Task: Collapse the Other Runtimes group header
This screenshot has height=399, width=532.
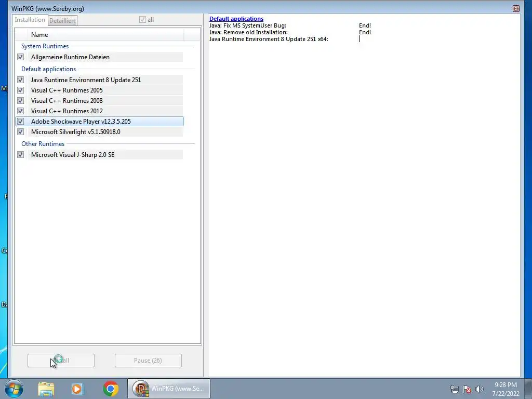Action: click(x=43, y=144)
